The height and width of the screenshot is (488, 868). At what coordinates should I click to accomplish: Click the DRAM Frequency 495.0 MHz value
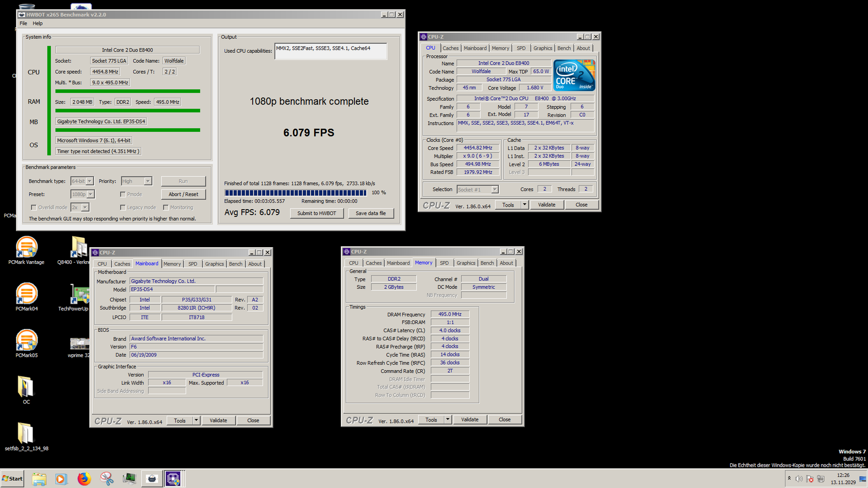pyautogui.click(x=450, y=314)
